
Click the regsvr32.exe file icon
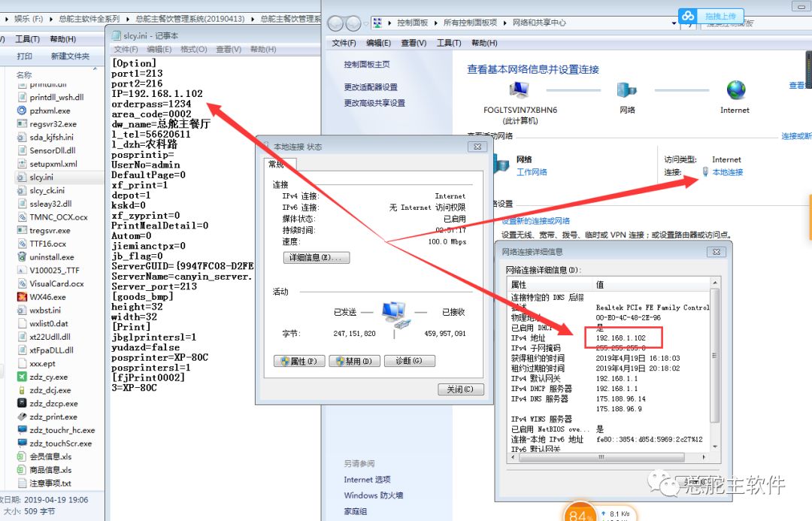22,124
